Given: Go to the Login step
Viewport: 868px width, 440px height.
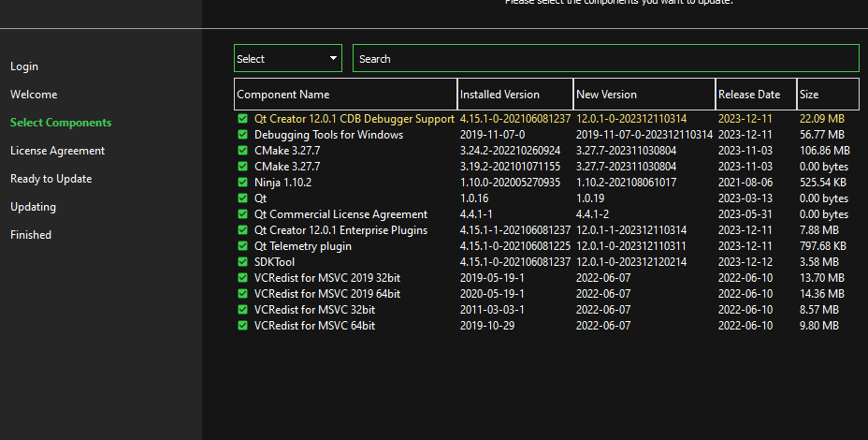Looking at the screenshot, I should (24, 66).
